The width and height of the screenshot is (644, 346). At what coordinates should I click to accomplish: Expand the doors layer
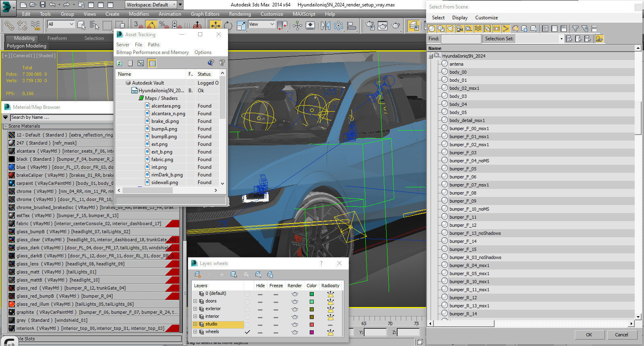tap(195, 301)
